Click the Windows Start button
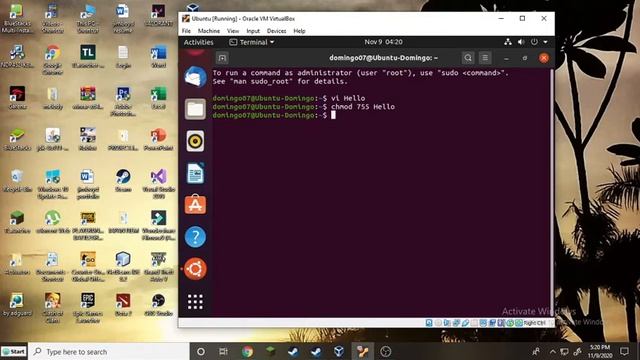The image size is (640, 360). click(x=14, y=351)
